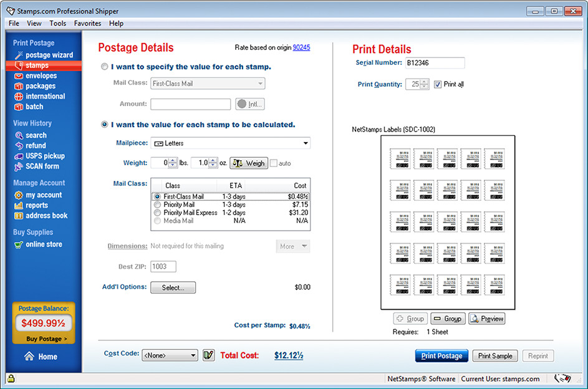The width and height of the screenshot is (588, 389).
Task: Select the stamps icon in Print Postage
Action: point(19,65)
